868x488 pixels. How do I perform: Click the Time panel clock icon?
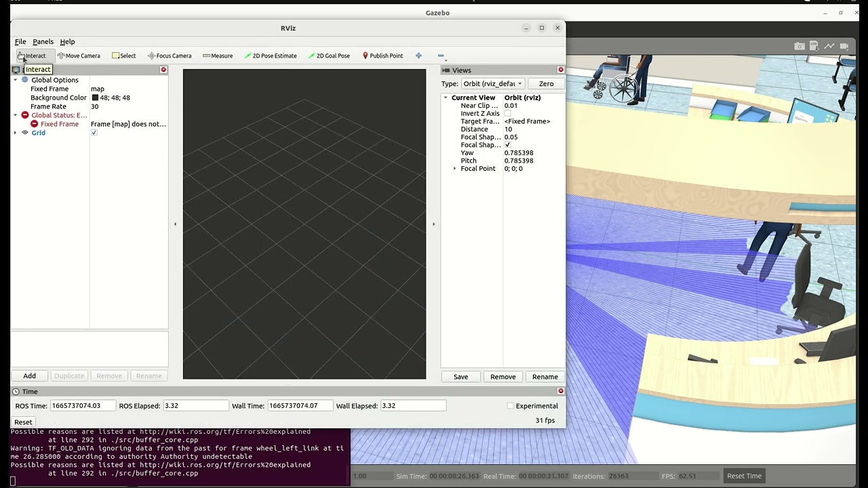[x=16, y=391]
